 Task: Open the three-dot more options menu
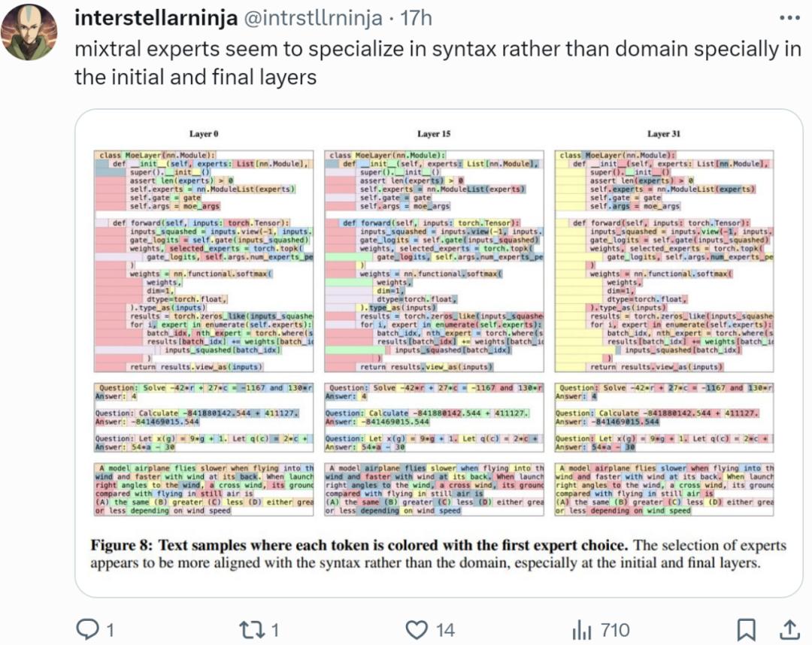[789, 18]
